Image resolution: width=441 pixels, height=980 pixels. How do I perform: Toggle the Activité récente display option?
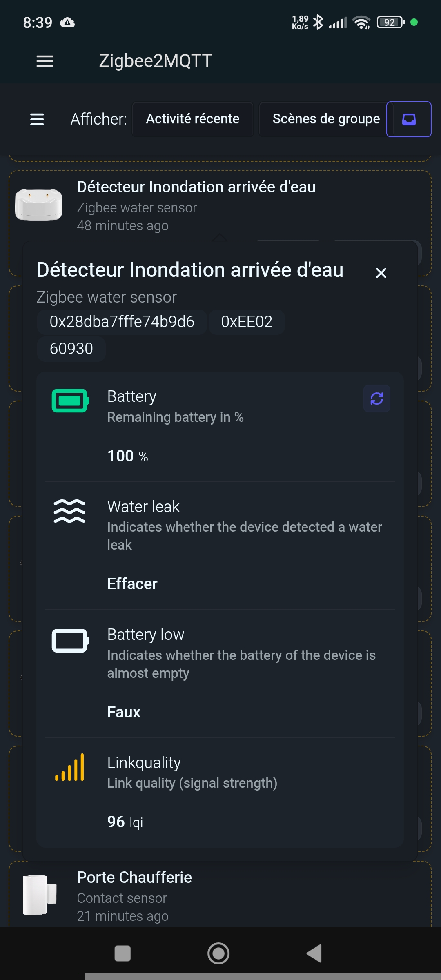tap(193, 119)
